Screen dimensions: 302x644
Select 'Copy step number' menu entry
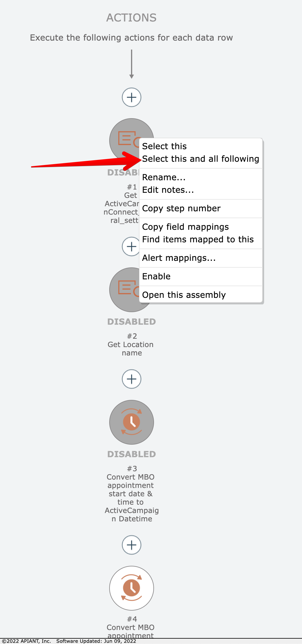point(181,208)
